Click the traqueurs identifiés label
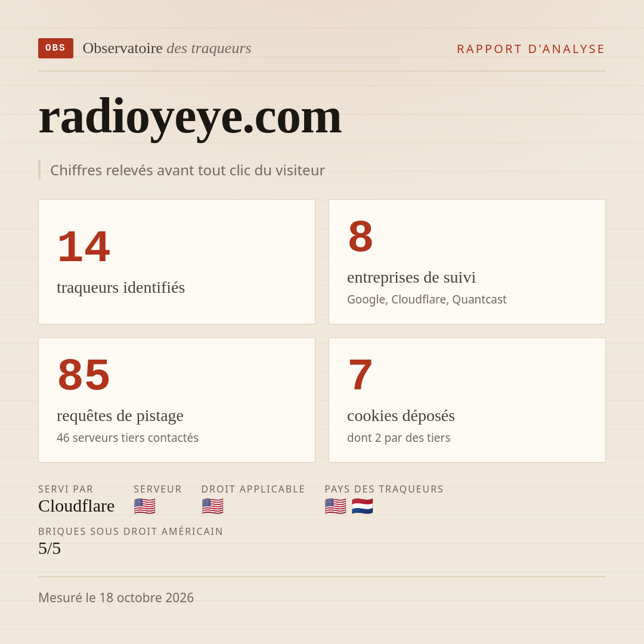 (x=120, y=287)
